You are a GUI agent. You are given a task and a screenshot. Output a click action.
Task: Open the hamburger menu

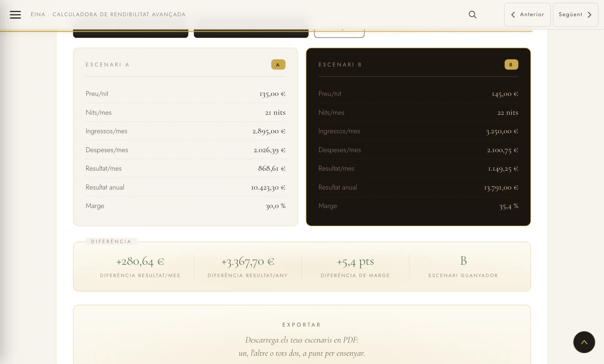[15, 15]
